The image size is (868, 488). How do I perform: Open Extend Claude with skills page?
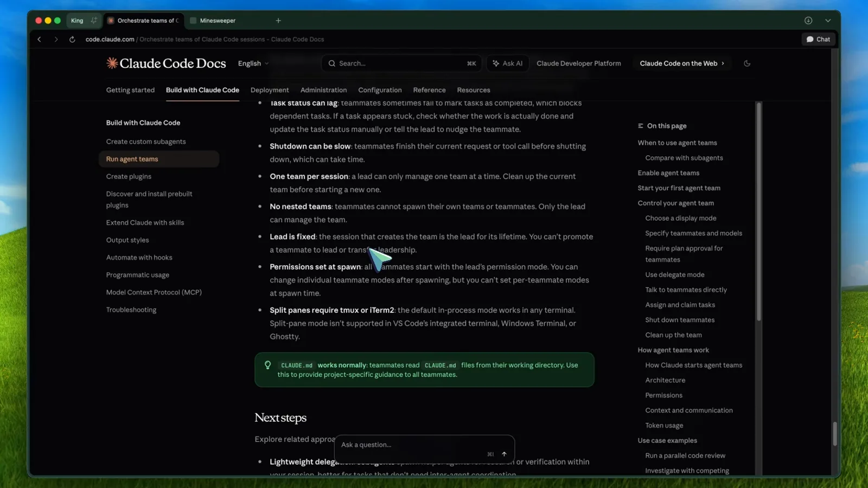click(145, 222)
